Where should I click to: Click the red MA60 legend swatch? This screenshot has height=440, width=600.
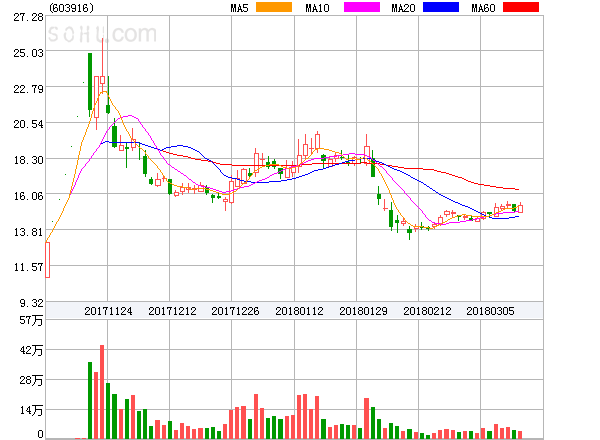point(521,7)
